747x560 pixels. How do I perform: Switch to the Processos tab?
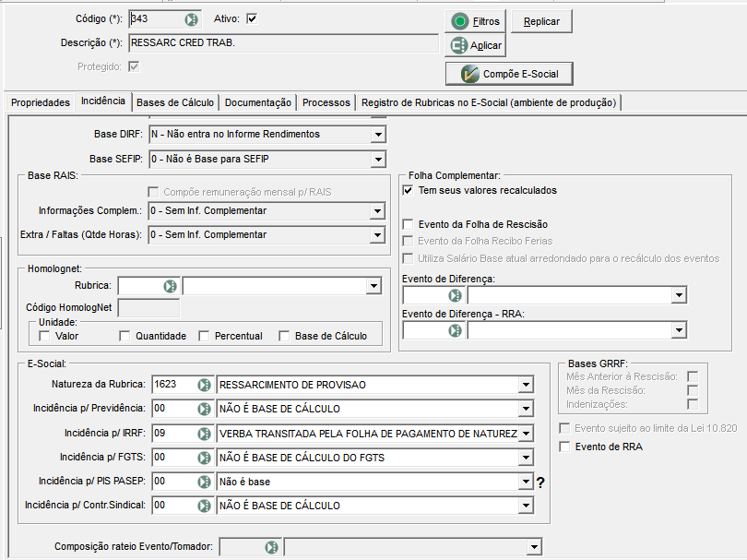pos(326,102)
